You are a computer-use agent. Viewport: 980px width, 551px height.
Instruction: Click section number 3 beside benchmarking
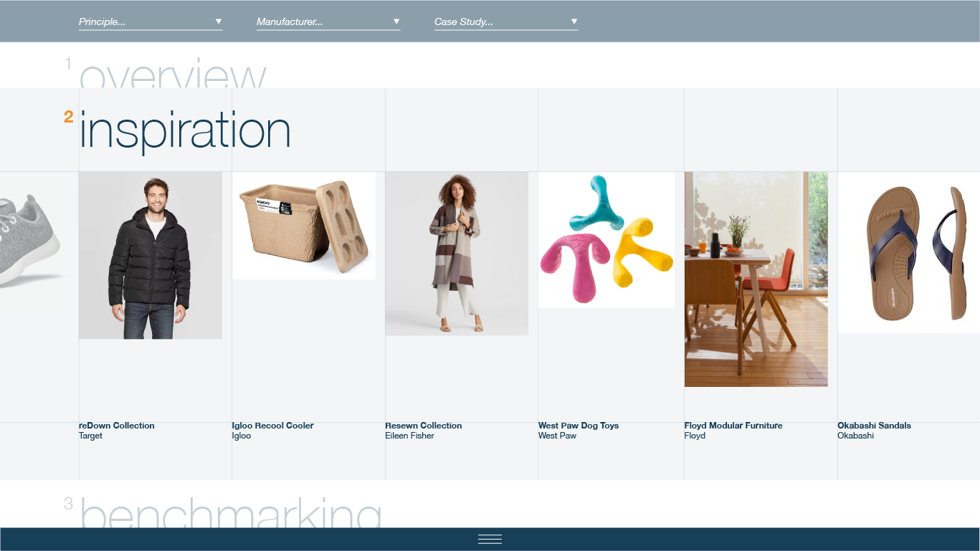click(x=69, y=504)
